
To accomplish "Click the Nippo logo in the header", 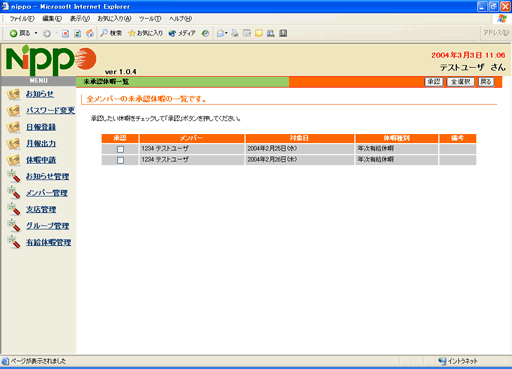I will 51,60.
